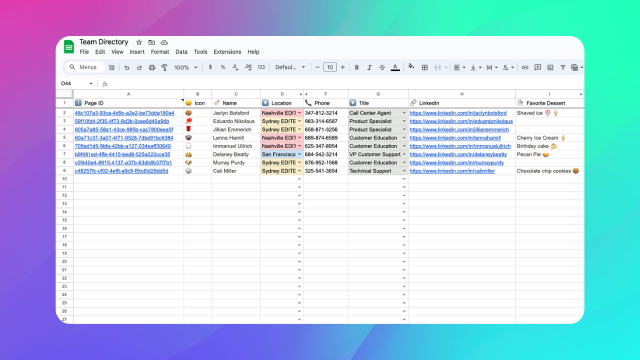
Task: Click the font size field showing 10
Action: 330,67
